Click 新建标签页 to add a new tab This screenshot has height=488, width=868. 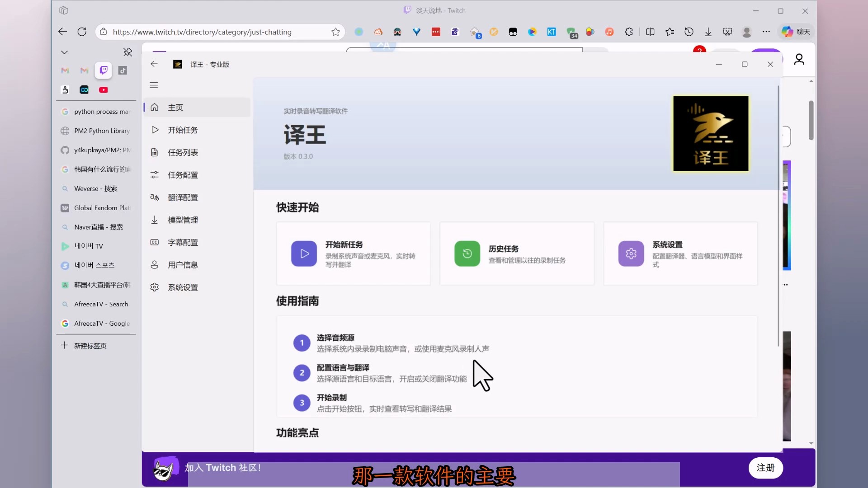pos(90,346)
